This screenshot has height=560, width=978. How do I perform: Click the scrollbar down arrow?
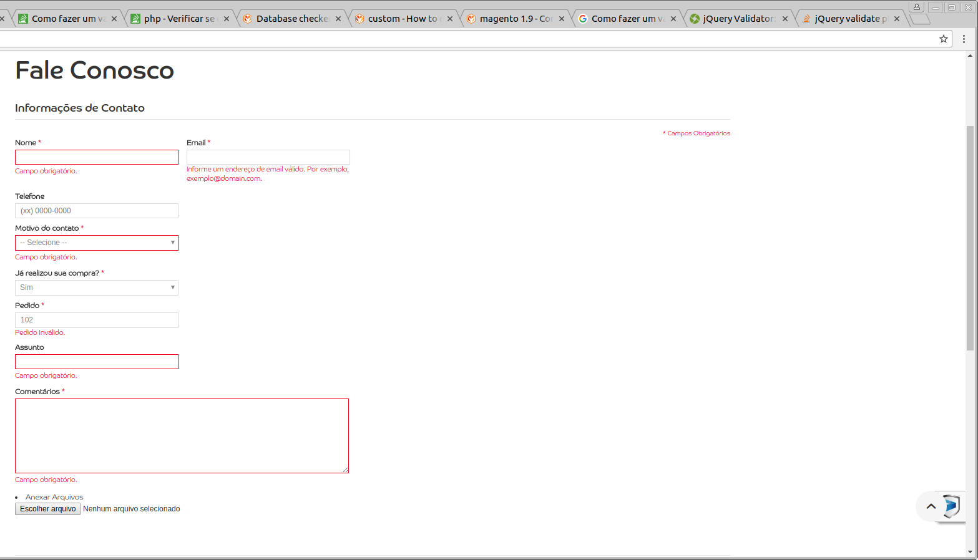point(970,552)
